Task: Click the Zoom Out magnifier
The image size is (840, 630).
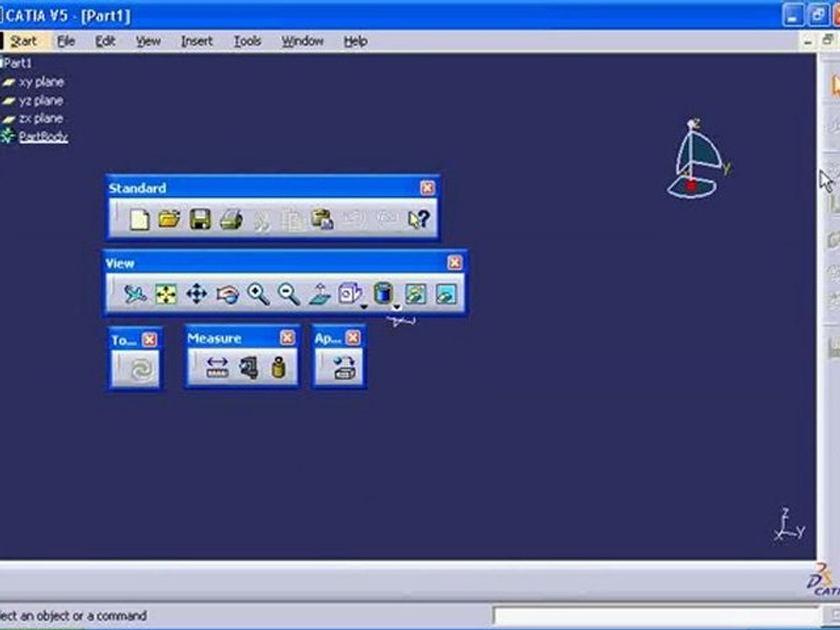Action: tap(289, 295)
